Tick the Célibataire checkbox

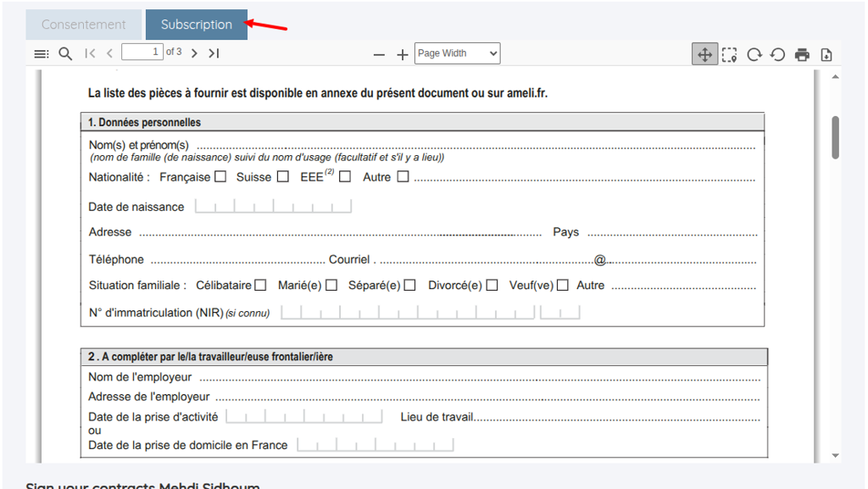(x=260, y=285)
